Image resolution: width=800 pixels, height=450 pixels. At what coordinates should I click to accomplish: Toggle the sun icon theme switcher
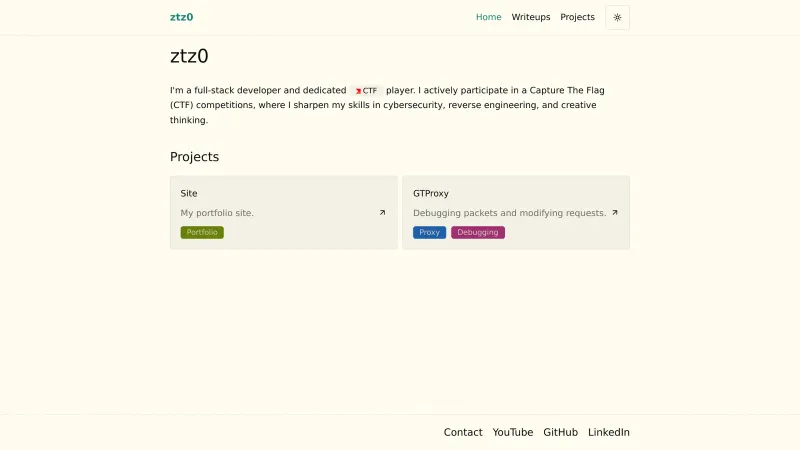(x=617, y=17)
